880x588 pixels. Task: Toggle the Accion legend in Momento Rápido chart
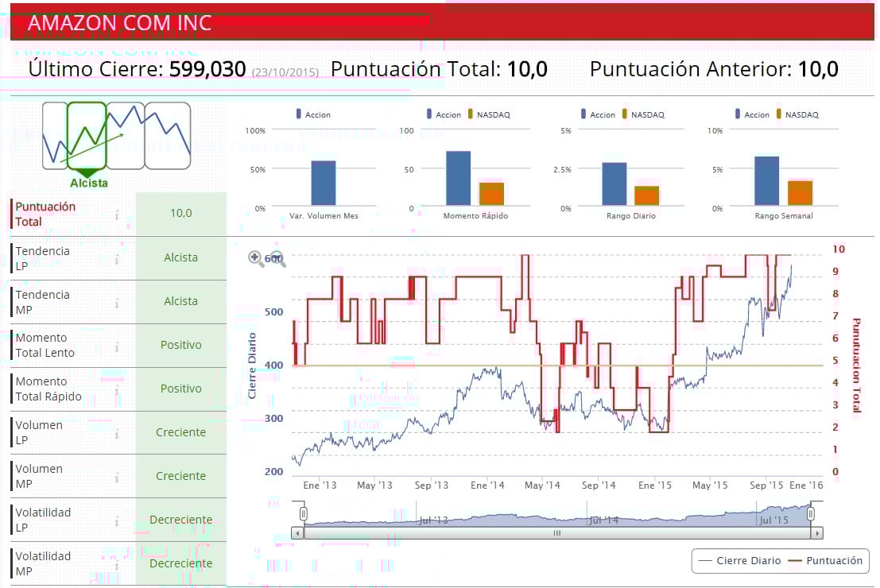444,114
